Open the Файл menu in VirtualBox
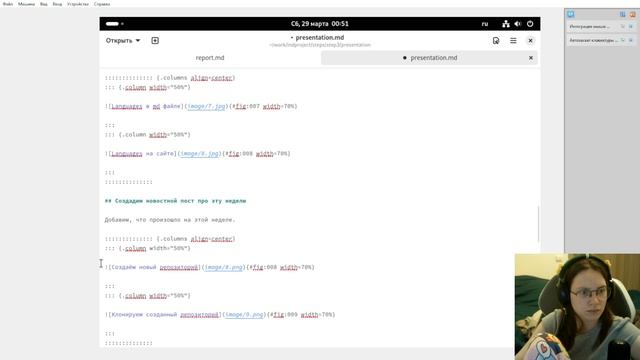The width and height of the screenshot is (640, 360). pos(8,4)
